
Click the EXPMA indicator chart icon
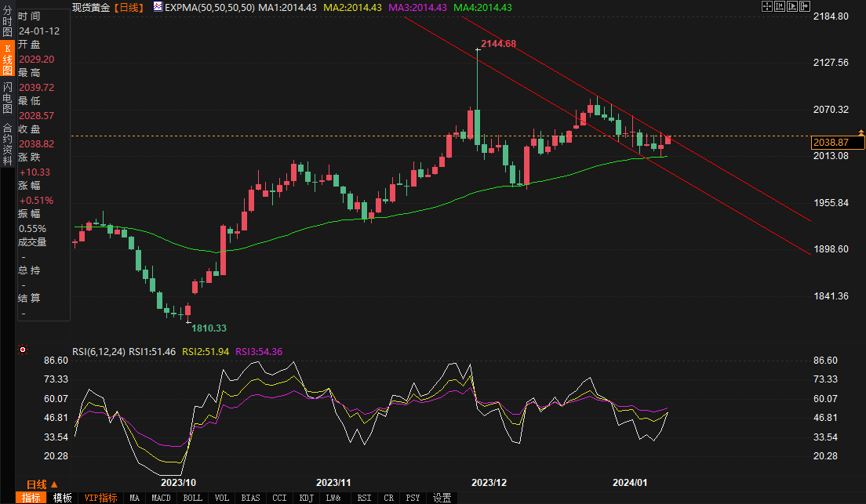pyautogui.click(x=158, y=7)
